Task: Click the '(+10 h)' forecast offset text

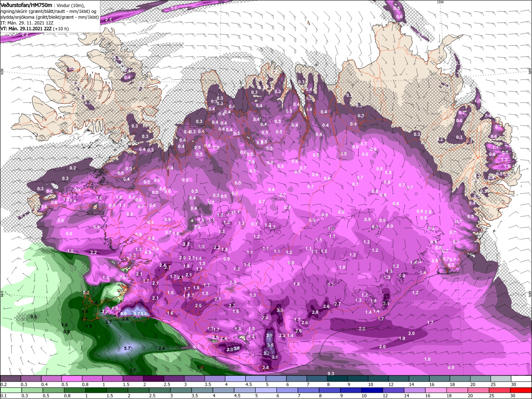Action: [x=61, y=29]
